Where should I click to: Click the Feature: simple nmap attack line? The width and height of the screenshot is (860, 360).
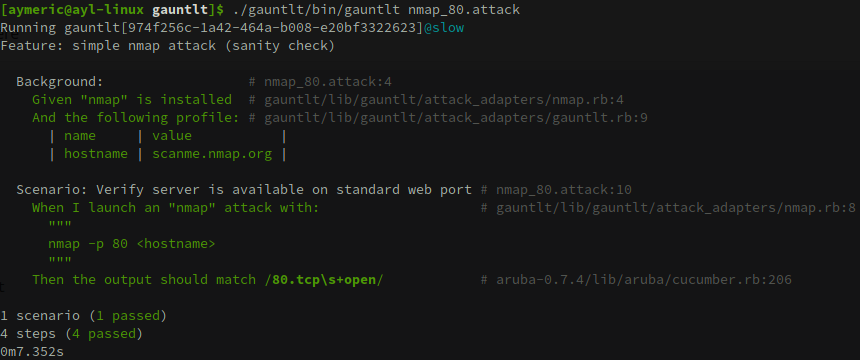click(167, 46)
